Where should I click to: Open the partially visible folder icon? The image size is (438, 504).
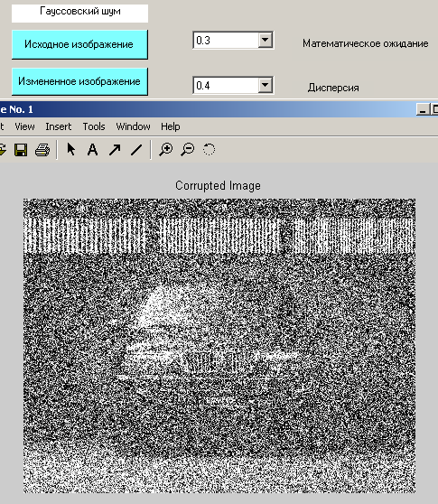click(x=3, y=150)
